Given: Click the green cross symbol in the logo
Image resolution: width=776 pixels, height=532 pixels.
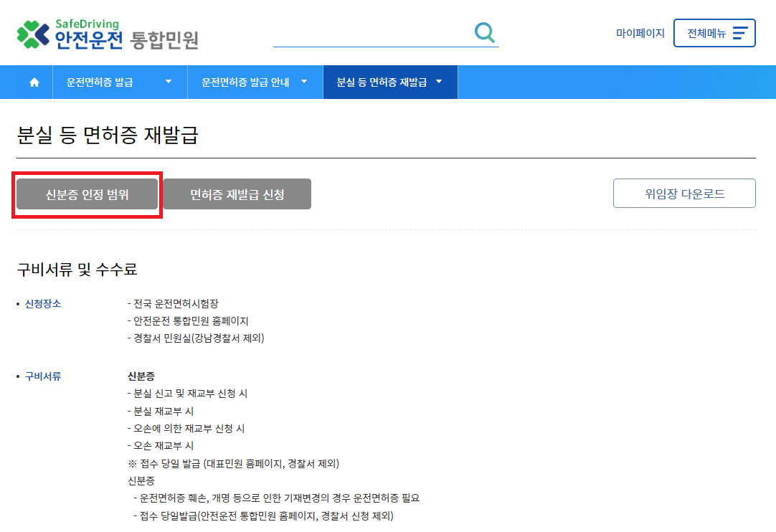Looking at the screenshot, I should pos(30,33).
